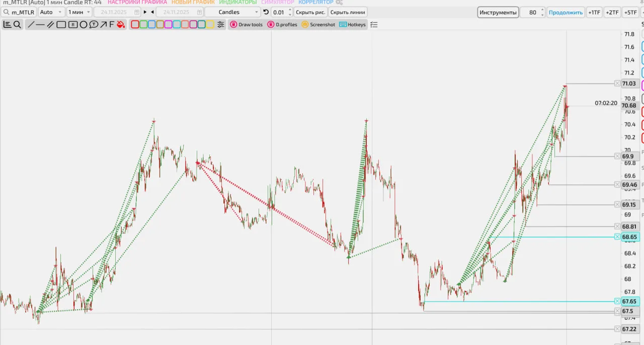Click the Инструменты button
644x345 pixels.
point(498,12)
